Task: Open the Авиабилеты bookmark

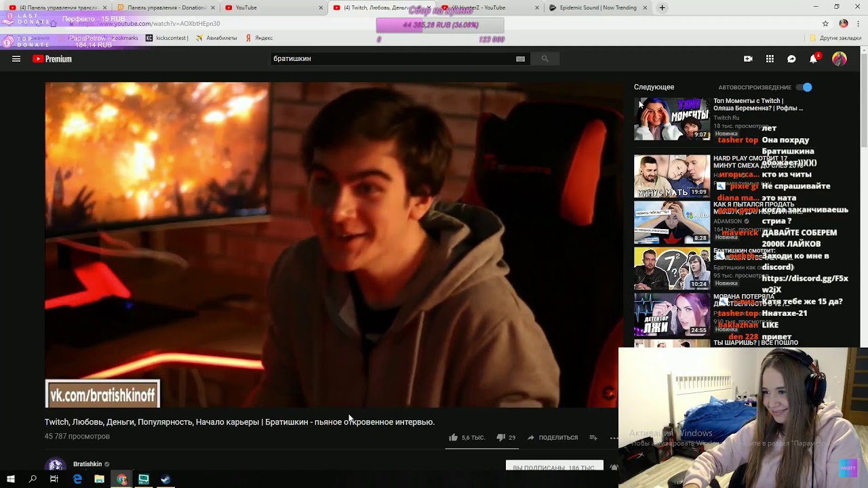Action: click(216, 38)
